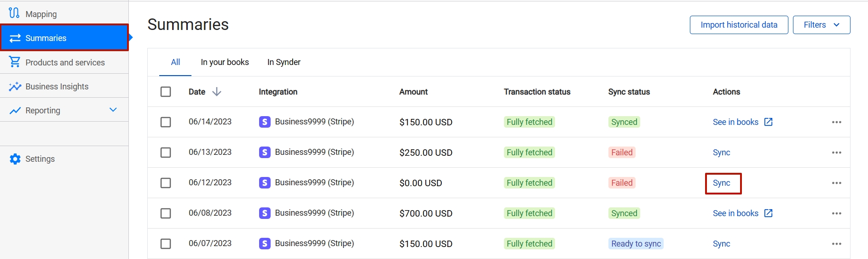Check the 06/13/2023 summary checkbox
This screenshot has height=259, width=868.
coord(166,153)
